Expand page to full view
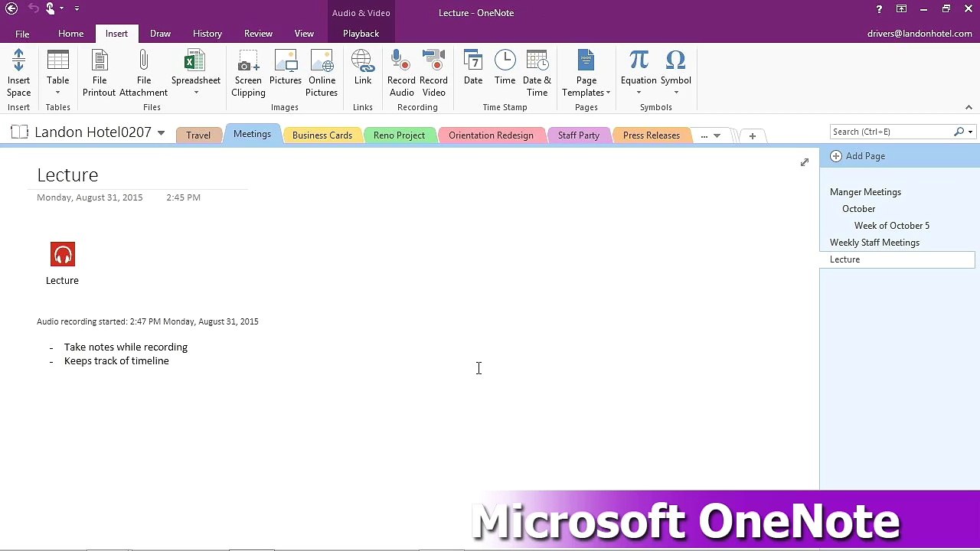 [804, 162]
